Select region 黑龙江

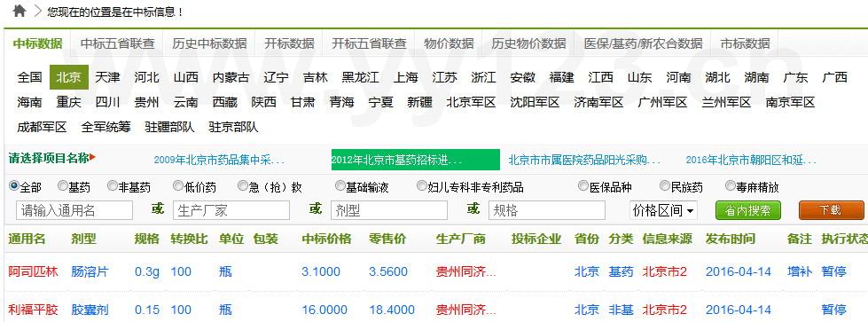(x=360, y=77)
